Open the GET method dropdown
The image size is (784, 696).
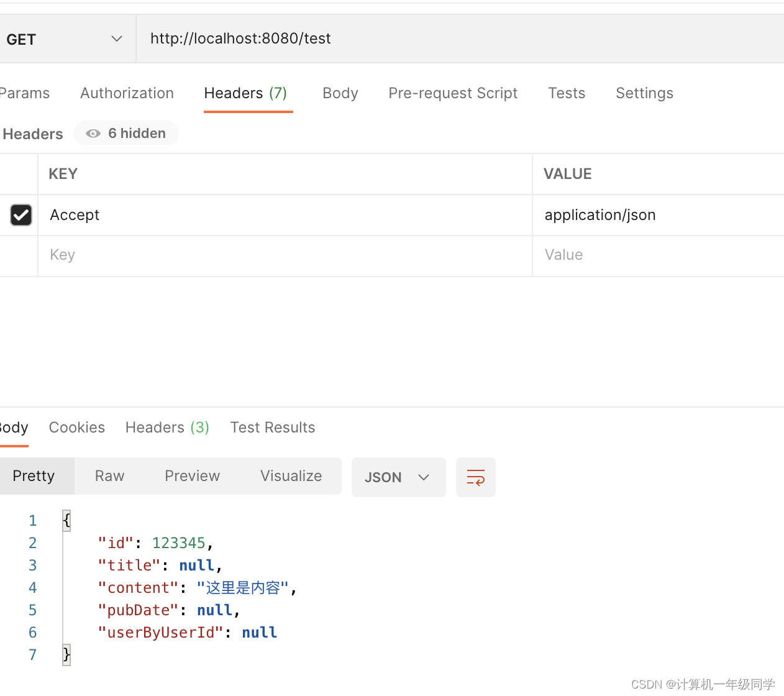click(x=67, y=39)
